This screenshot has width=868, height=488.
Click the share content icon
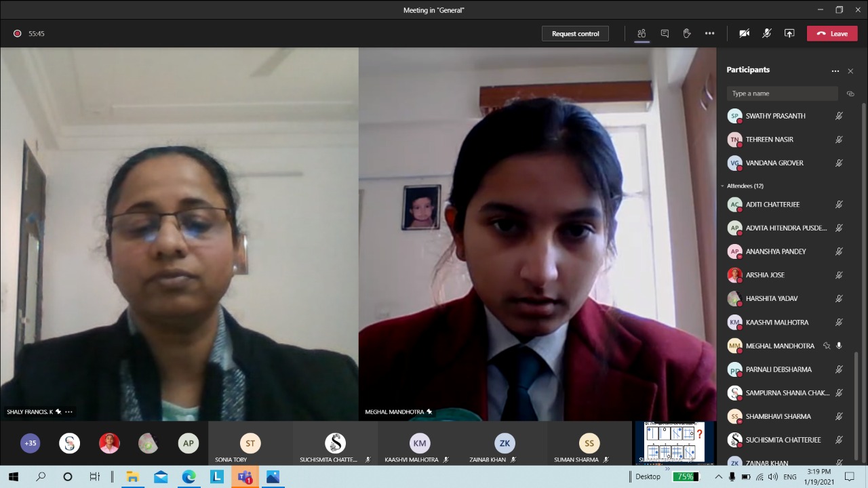tap(789, 33)
